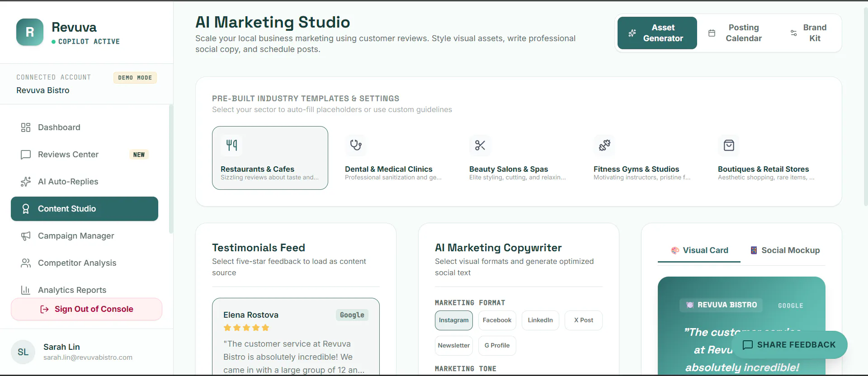
Task: Click the Revuva R logo icon
Action: (x=30, y=32)
